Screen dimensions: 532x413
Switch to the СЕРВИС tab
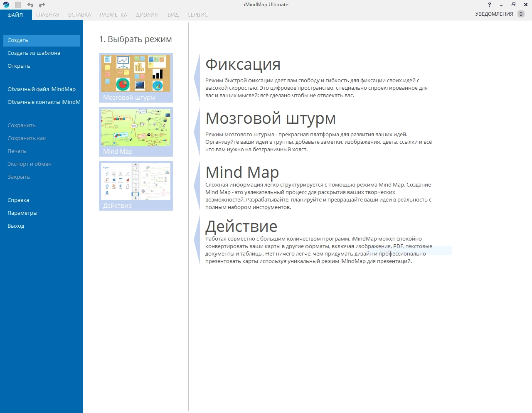(197, 15)
